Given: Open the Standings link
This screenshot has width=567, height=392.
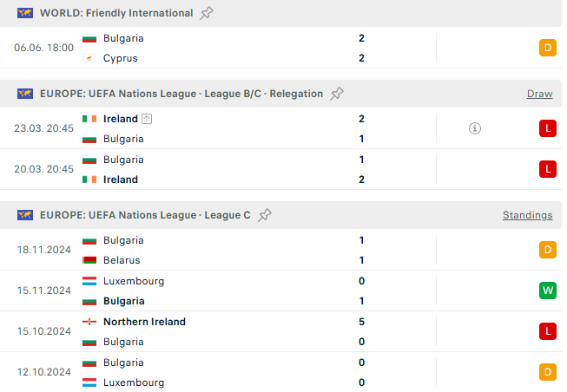Looking at the screenshot, I should pos(528,215).
